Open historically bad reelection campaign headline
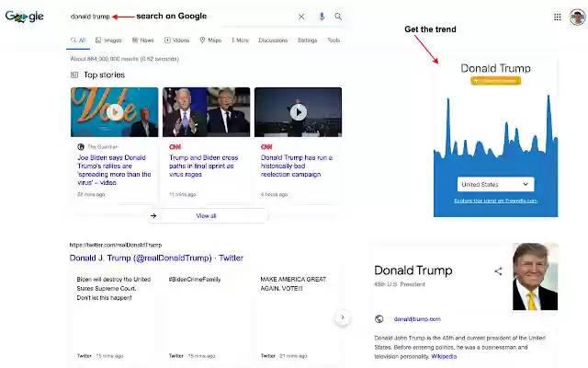 tap(297, 166)
